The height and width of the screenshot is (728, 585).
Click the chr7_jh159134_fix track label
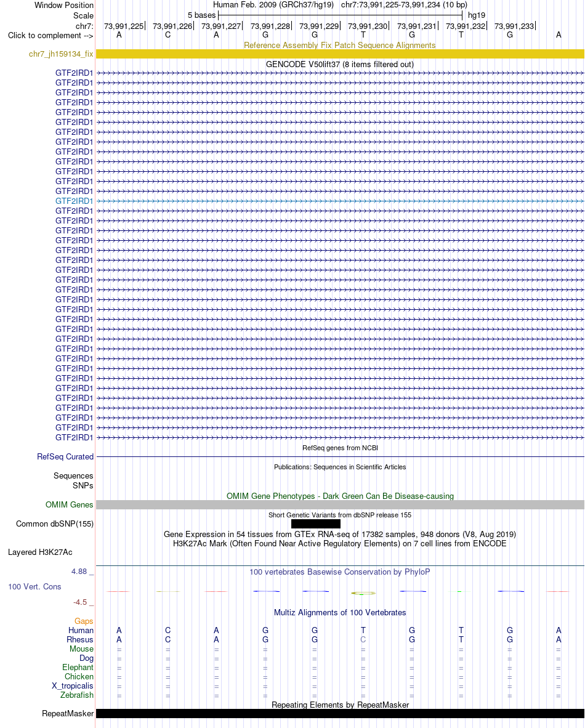click(x=61, y=54)
